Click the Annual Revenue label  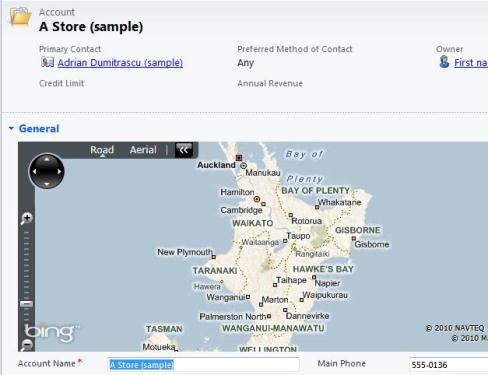270,83
